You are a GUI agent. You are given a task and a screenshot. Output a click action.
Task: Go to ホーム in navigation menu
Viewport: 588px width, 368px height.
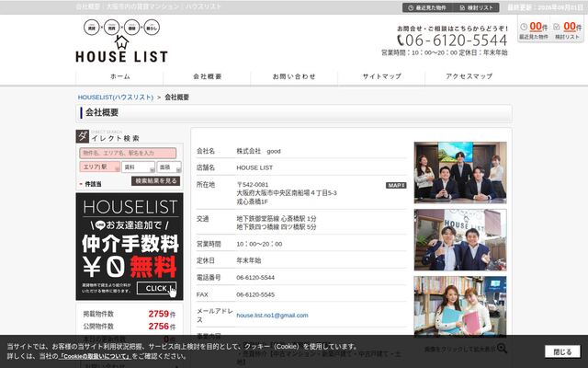[x=119, y=76]
